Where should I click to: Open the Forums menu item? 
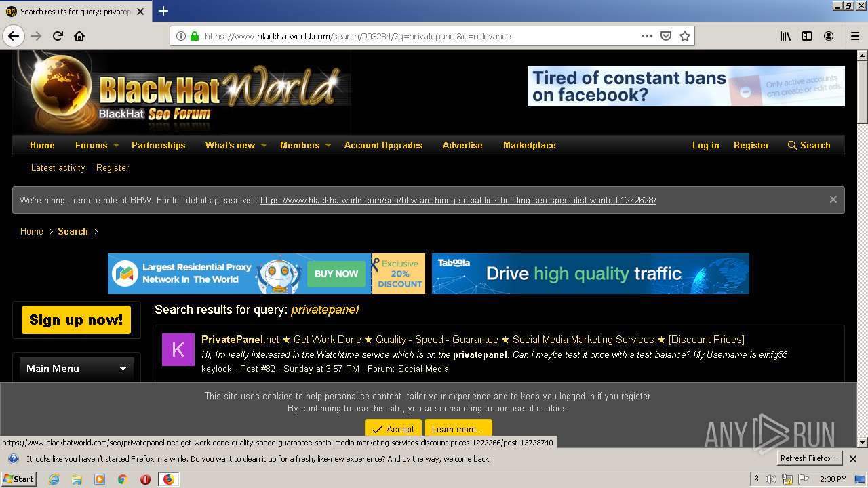click(x=91, y=145)
